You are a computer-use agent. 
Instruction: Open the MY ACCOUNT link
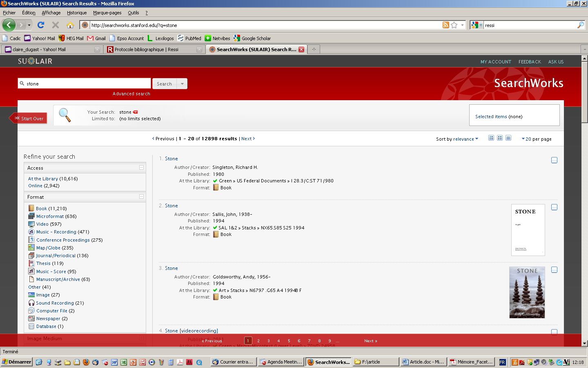496,62
